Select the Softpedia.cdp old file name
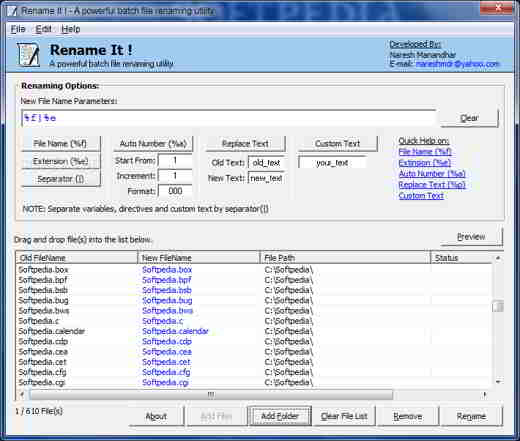This screenshot has height=441, width=520. 43,342
